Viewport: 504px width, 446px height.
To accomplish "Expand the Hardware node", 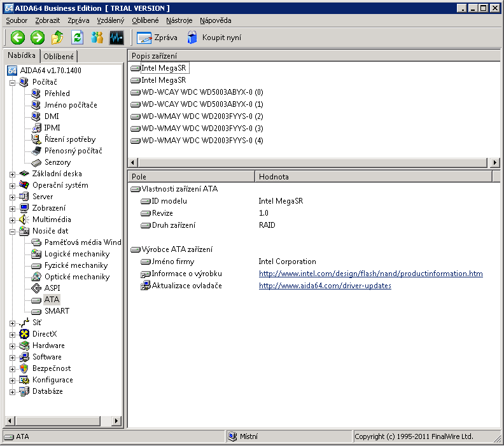I will coord(12,346).
